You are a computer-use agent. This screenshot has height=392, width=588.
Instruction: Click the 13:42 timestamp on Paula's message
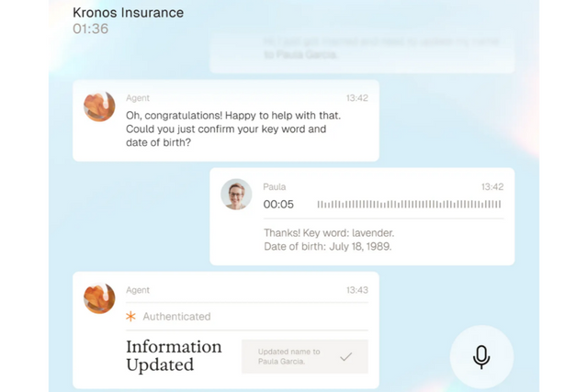pyautogui.click(x=492, y=186)
